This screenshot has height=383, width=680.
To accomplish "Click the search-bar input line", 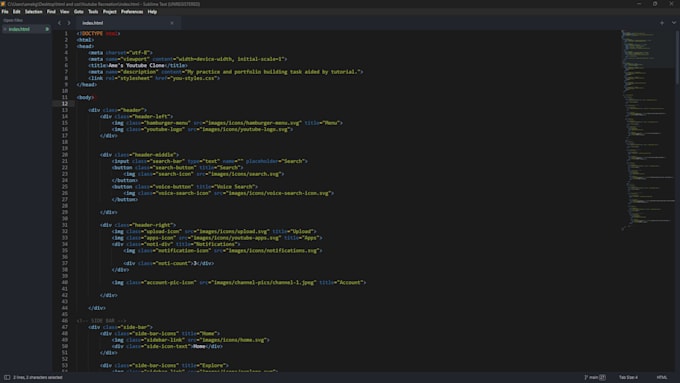I will click(x=209, y=161).
